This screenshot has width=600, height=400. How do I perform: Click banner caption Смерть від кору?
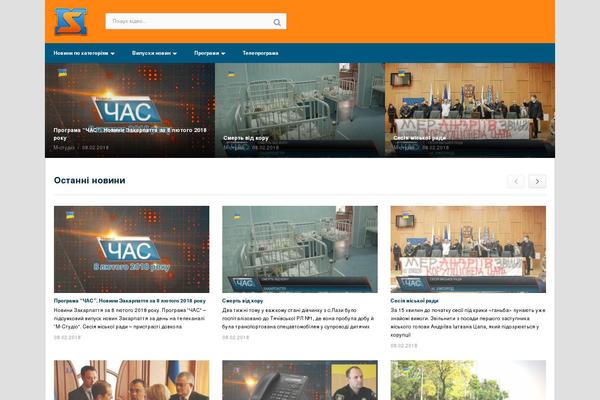click(x=246, y=138)
